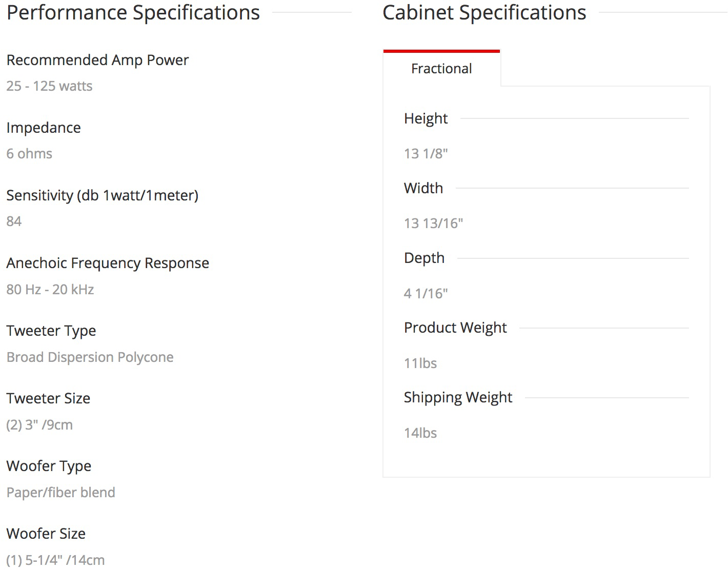
Task: Click the Sensitivity (db 1watt/1meter) label
Action: tap(102, 195)
